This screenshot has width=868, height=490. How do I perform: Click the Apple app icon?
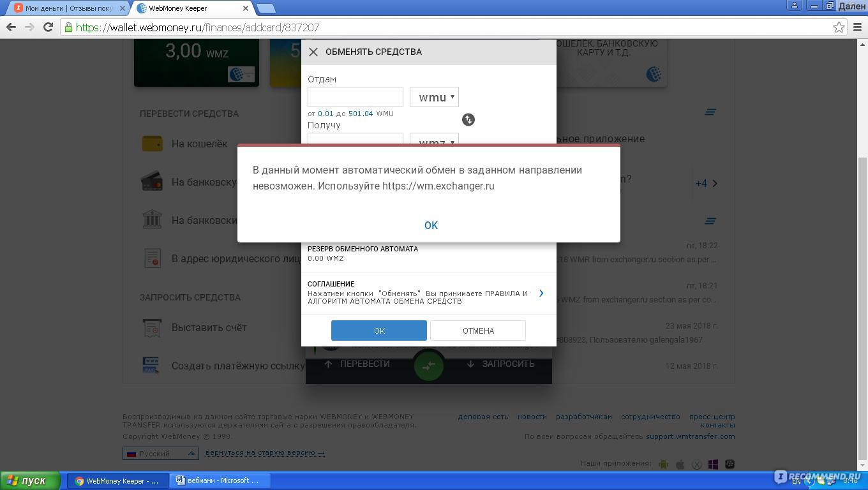680,464
